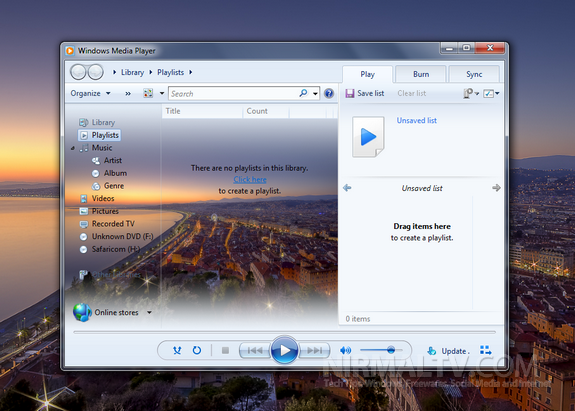Click the search magnifier icon
The height and width of the screenshot is (411, 575).
303,93
